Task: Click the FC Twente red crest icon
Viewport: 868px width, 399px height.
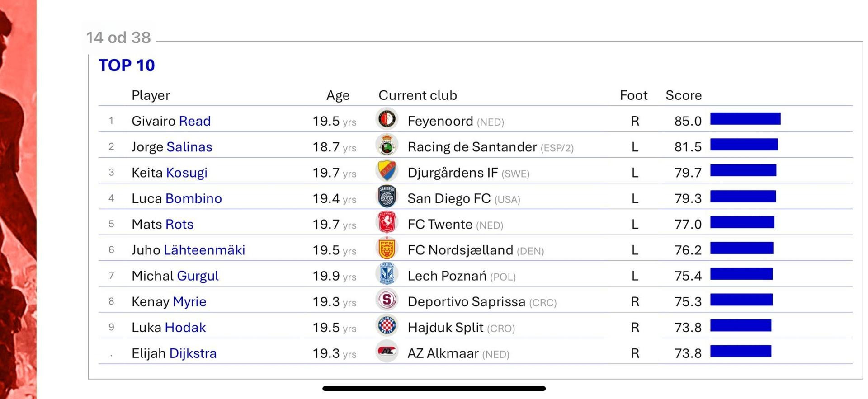Action: [x=387, y=223]
